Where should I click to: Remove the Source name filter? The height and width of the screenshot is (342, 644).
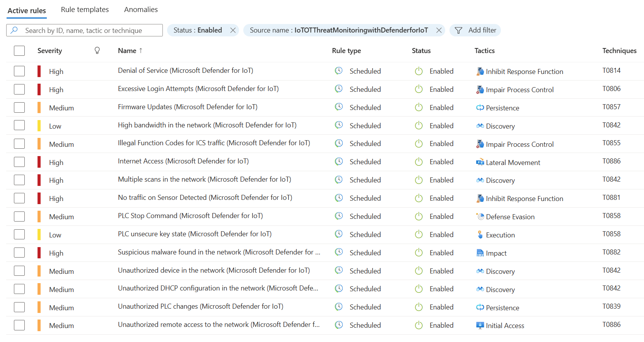[x=439, y=30]
